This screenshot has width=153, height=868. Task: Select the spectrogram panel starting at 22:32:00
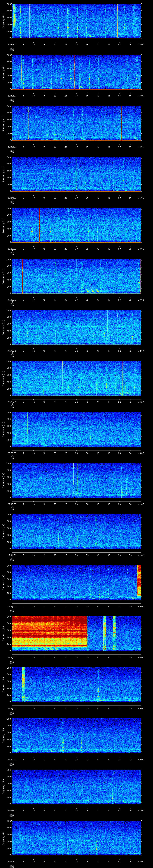76,72
